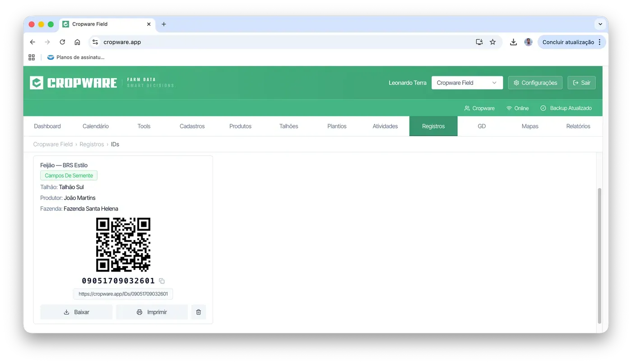Open the apps grid in bookmarks bar
Image resolution: width=632 pixels, height=364 pixels.
tap(32, 57)
